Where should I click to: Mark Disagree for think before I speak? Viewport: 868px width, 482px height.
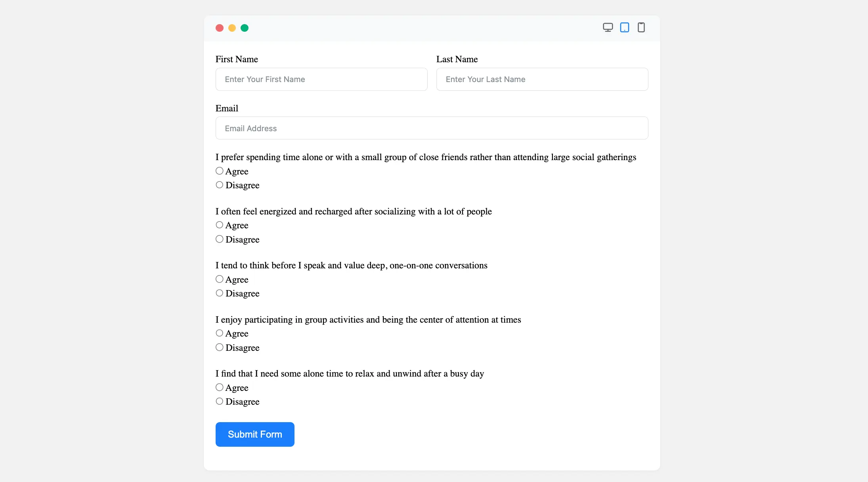(219, 293)
